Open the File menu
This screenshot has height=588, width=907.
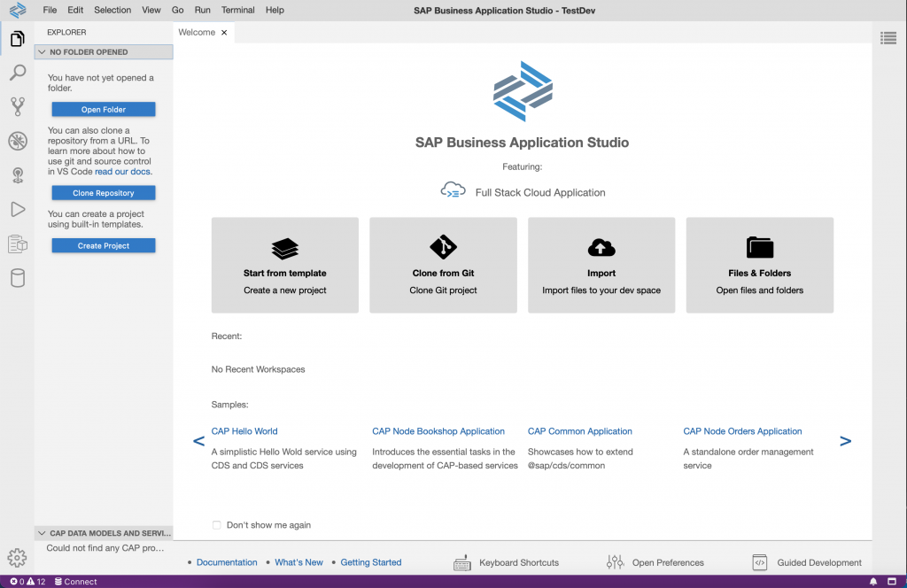point(50,10)
